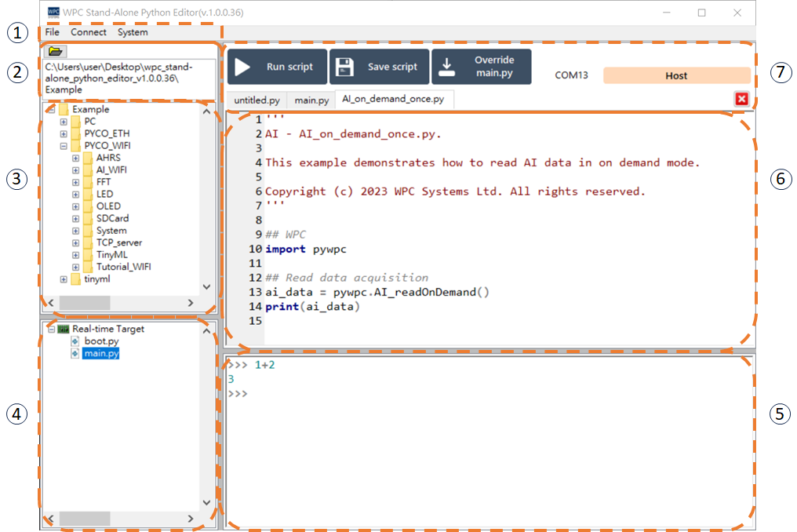797x532 pixels.
Task: Expand the tinyml folder node
Action: [x=64, y=279]
